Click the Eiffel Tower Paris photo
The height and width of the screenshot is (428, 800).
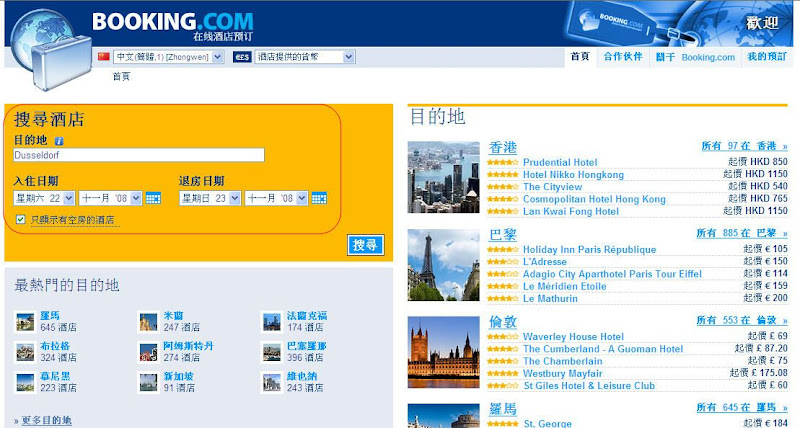443,265
